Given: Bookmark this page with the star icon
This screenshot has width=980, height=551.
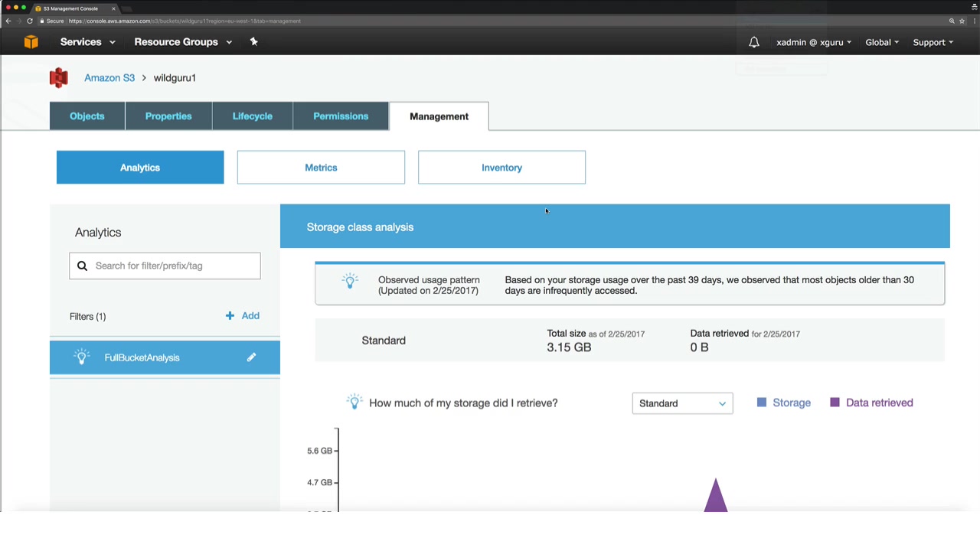Looking at the screenshot, I should (962, 21).
